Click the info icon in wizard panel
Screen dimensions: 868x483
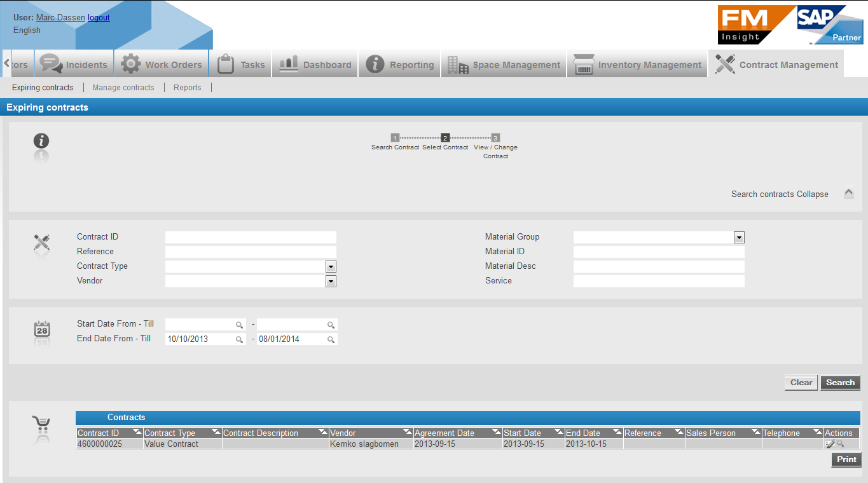tap(41, 141)
